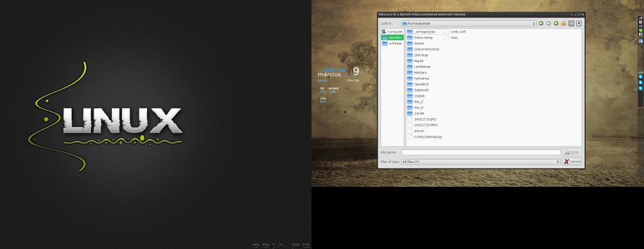Image resolution: width=644 pixels, height=249 pixels.
Task: Select the Win_D folder
Action: tap(416, 108)
